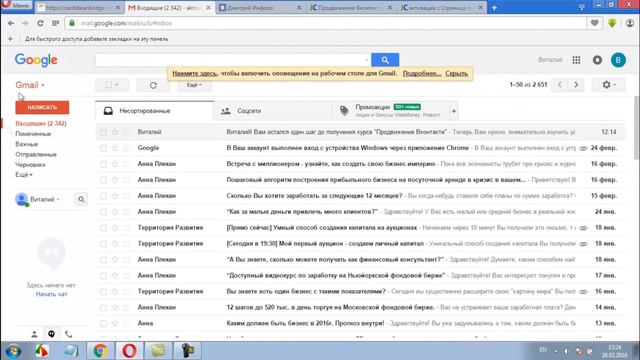The image size is (640, 360).
Task: Tick checkbox for Виталий email
Action: tap(103, 132)
